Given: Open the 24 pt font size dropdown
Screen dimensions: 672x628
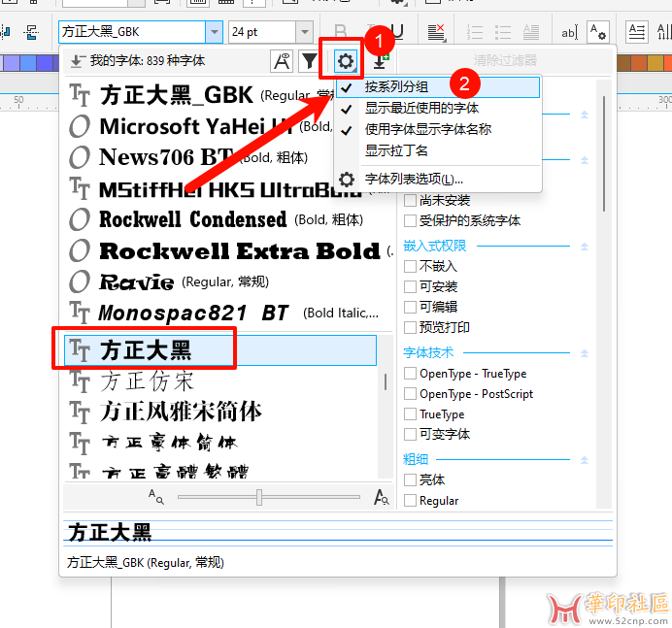Looking at the screenshot, I should click(x=304, y=32).
